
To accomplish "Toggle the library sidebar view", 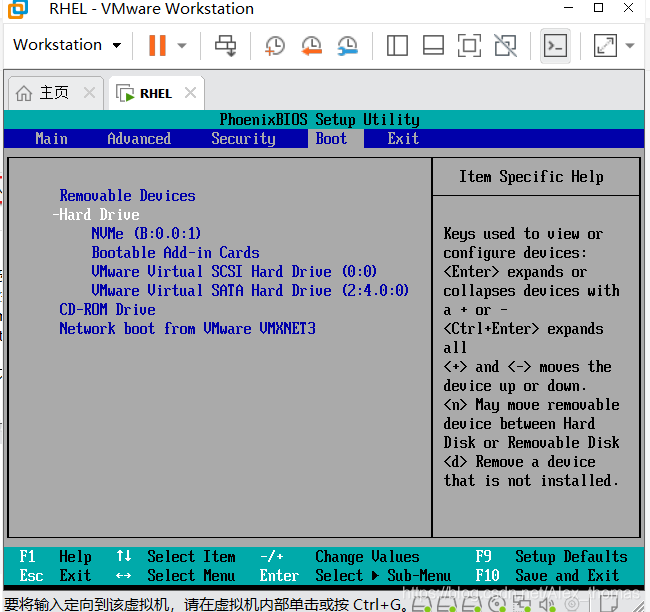I will pos(397,45).
